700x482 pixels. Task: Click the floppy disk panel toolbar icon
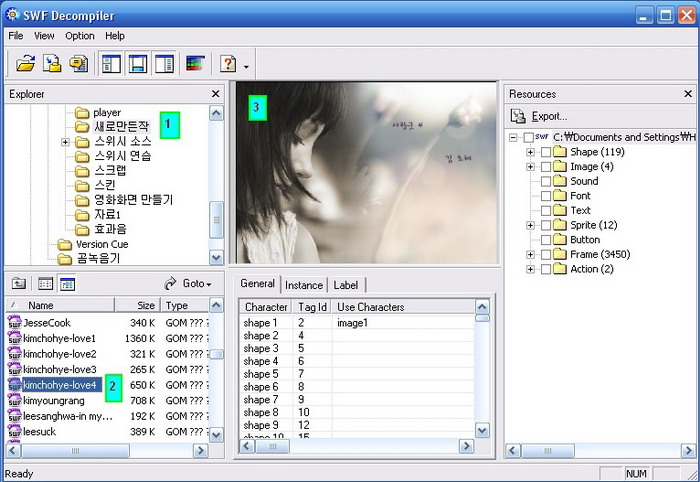coord(137,64)
